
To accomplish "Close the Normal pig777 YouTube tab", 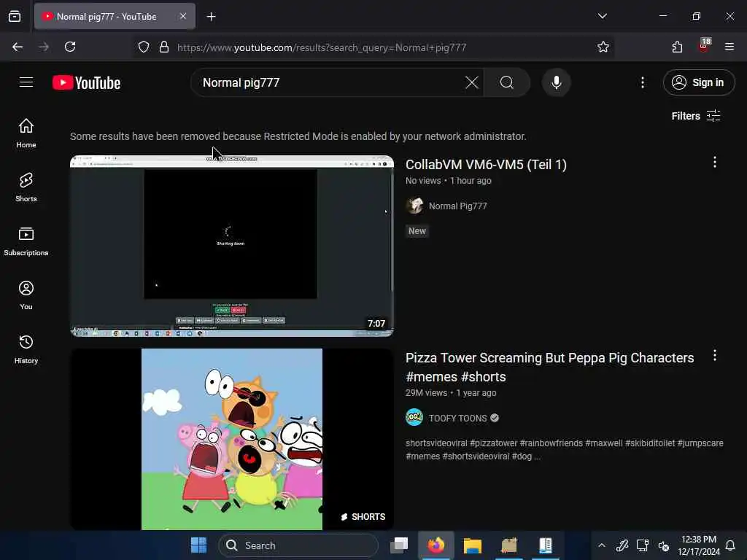I will (183, 16).
